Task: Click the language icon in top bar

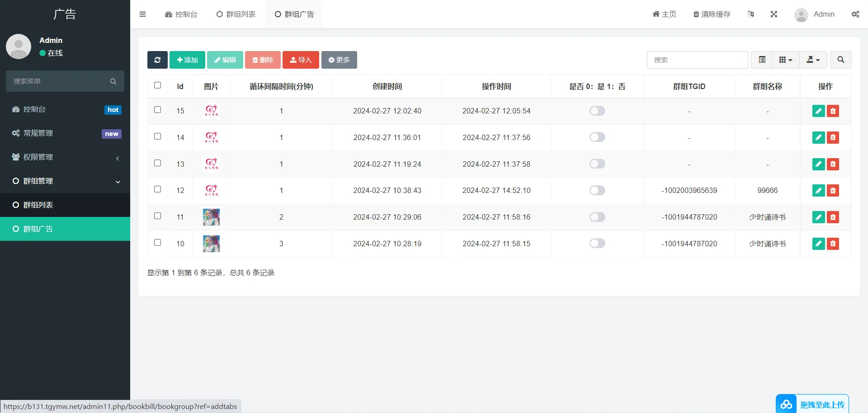Action: [751, 14]
